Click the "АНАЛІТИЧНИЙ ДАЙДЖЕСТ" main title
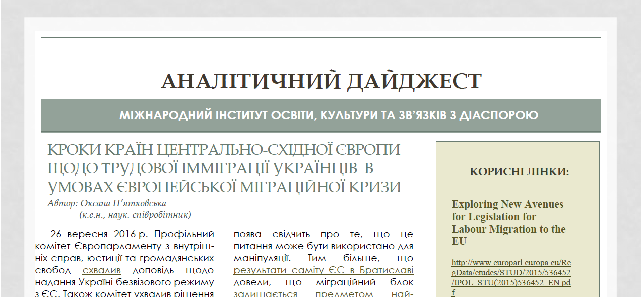The width and height of the screenshot is (644, 297). pos(321,81)
